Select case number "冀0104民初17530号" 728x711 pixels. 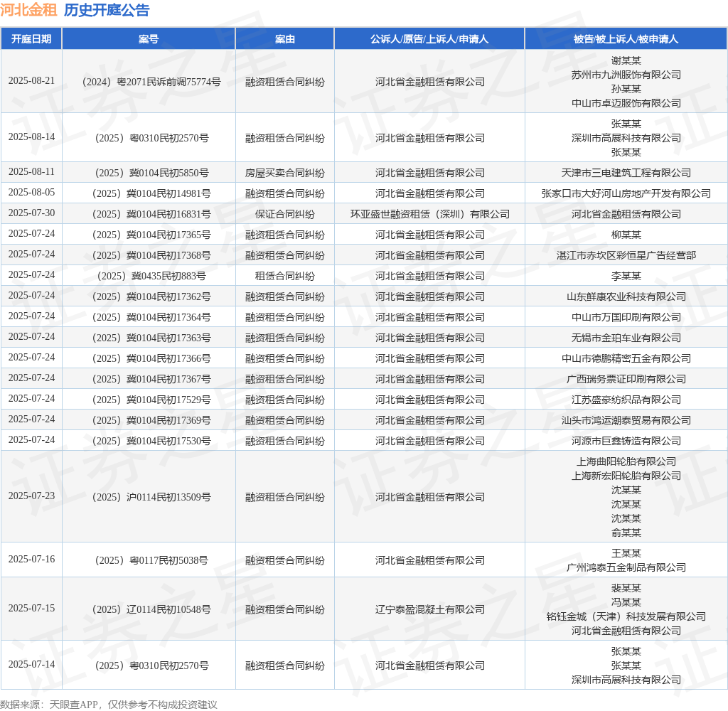tap(169, 441)
